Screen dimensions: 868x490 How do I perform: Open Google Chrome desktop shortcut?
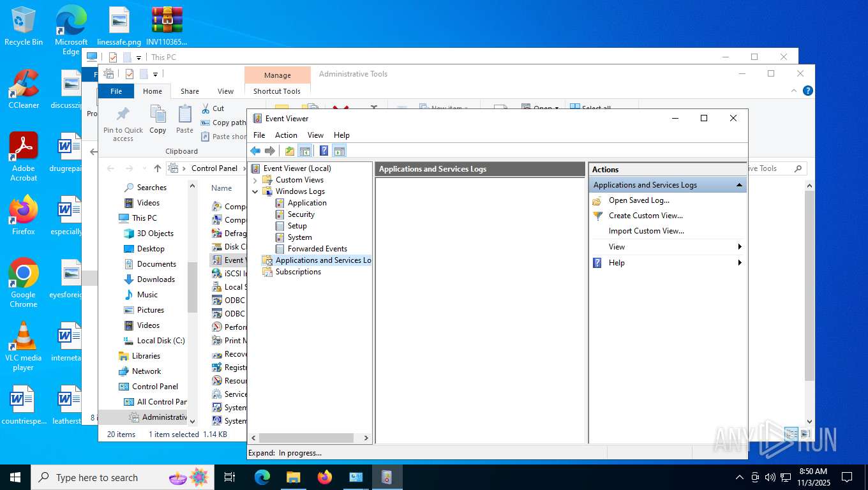pos(24,283)
